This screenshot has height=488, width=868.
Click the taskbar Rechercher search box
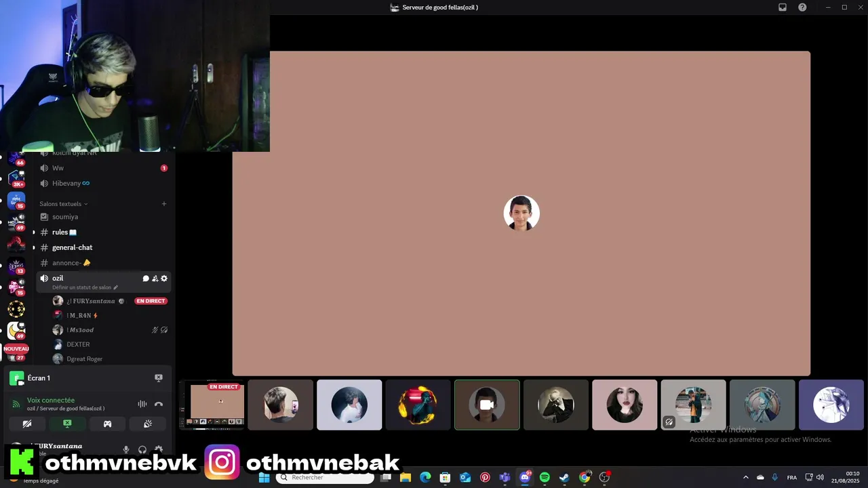(x=325, y=478)
